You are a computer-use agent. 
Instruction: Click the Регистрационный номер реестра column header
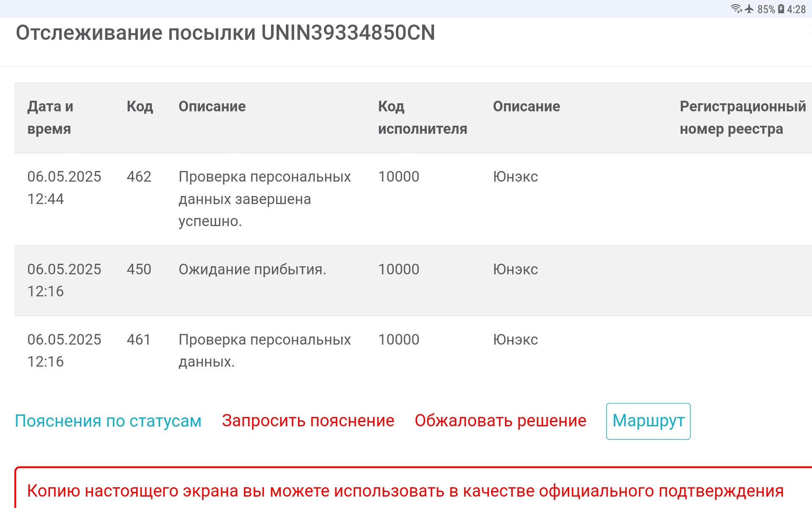(x=742, y=118)
